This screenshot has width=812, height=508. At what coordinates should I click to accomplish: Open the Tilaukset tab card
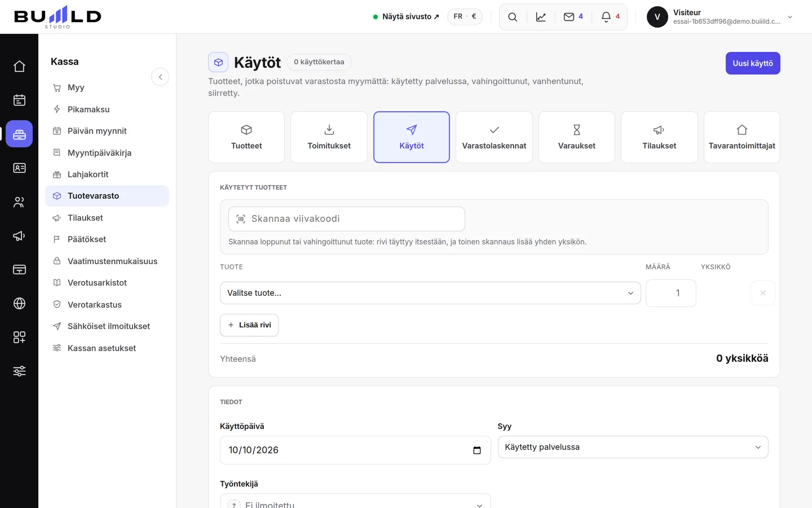659,137
